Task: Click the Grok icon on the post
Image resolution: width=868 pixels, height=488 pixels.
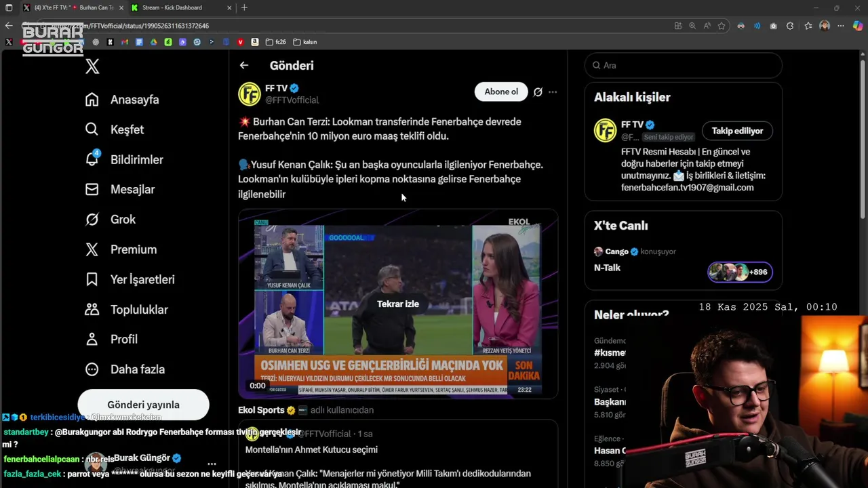Action: click(x=538, y=92)
